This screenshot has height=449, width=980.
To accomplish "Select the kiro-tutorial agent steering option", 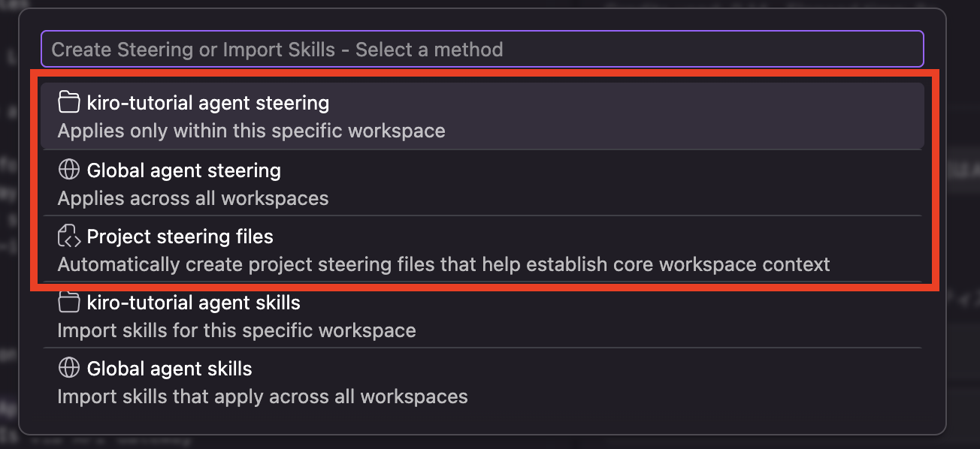I will 207,101.
